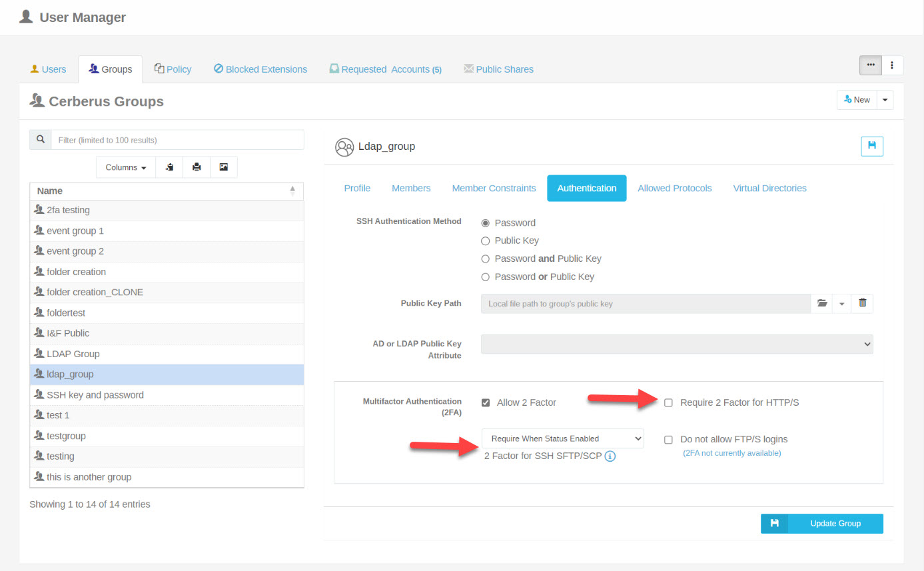Viewport: 924px width, 571px height.
Task: Click the 2FA not currently available link
Action: tap(731, 453)
